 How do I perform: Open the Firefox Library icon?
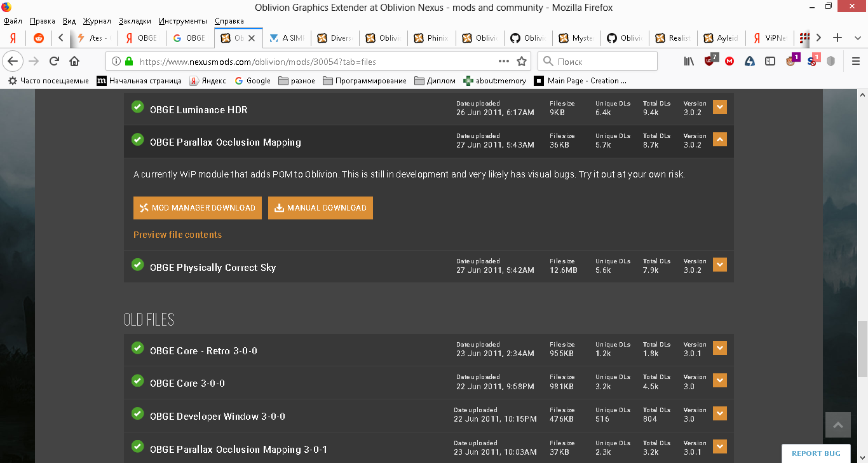pos(689,61)
